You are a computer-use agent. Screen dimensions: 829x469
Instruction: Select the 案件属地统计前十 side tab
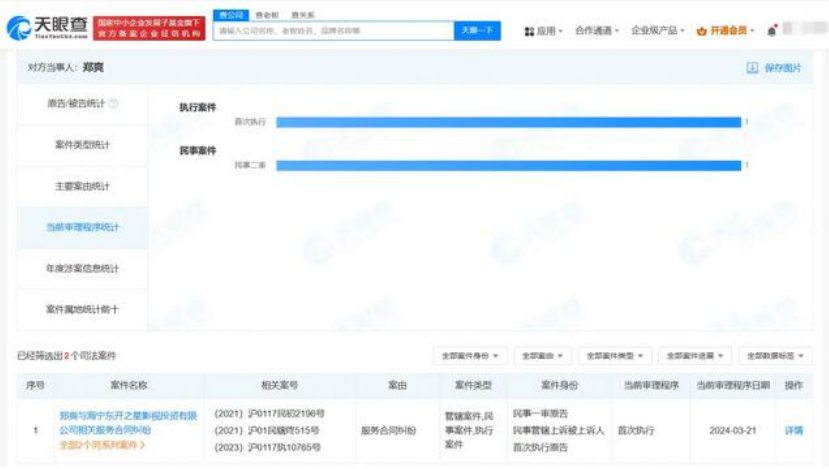82,310
